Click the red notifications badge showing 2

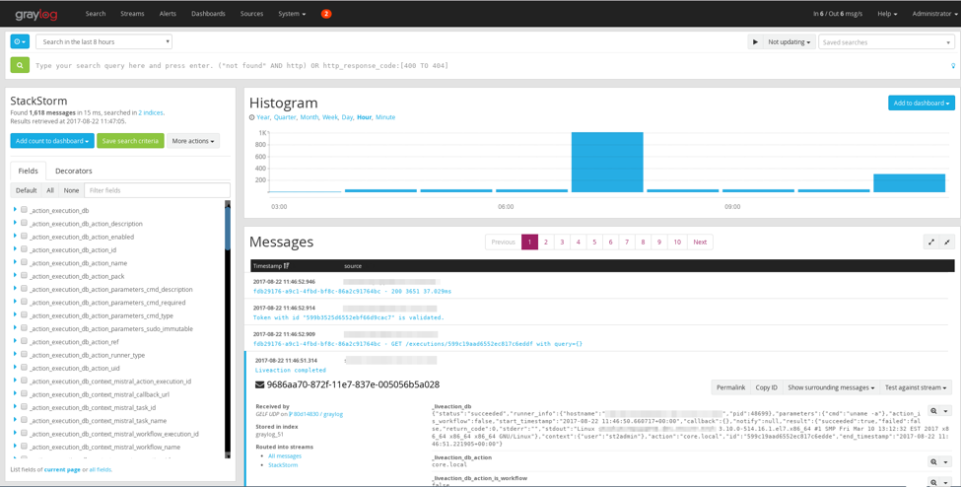point(326,13)
